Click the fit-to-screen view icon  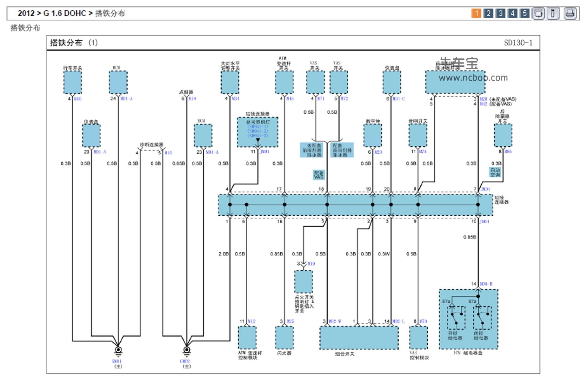(538, 13)
